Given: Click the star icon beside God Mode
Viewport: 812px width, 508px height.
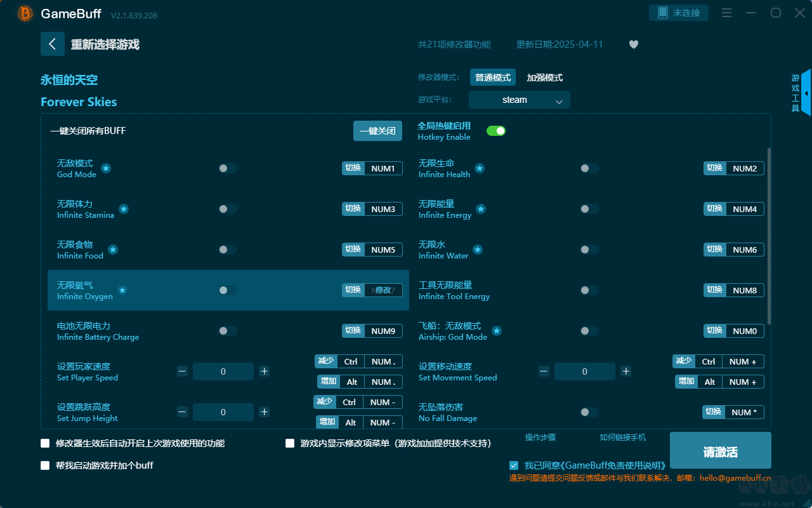Looking at the screenshot, I should 106,168.
